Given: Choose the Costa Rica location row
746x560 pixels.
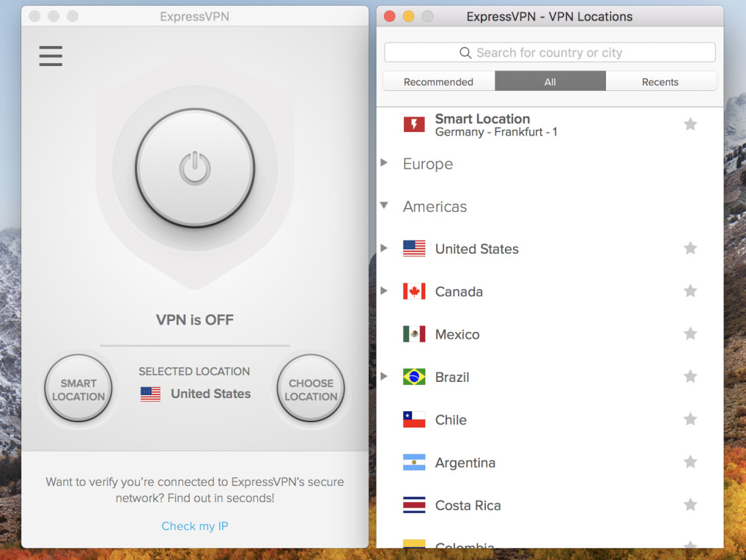Looking at the screenshot, I should click(x=550, y=505).
